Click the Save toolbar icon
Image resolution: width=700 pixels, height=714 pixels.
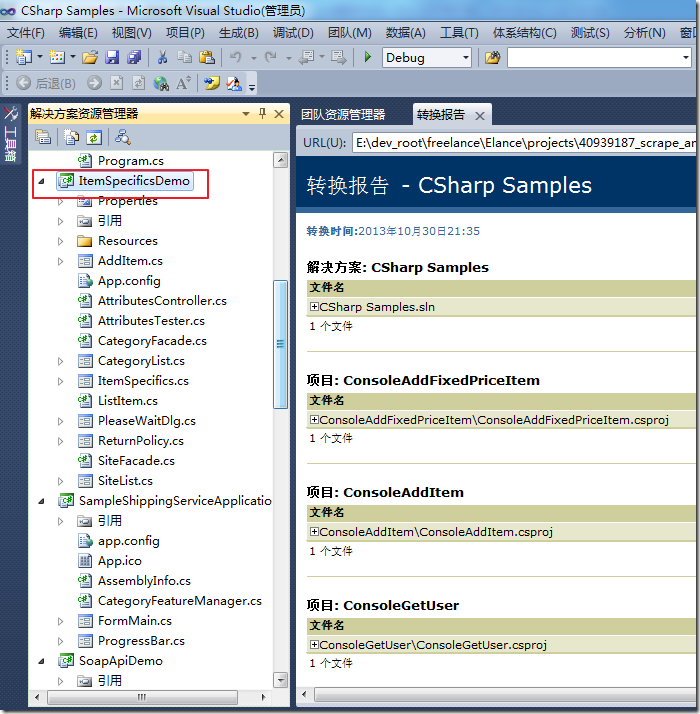tap(112, 57)
